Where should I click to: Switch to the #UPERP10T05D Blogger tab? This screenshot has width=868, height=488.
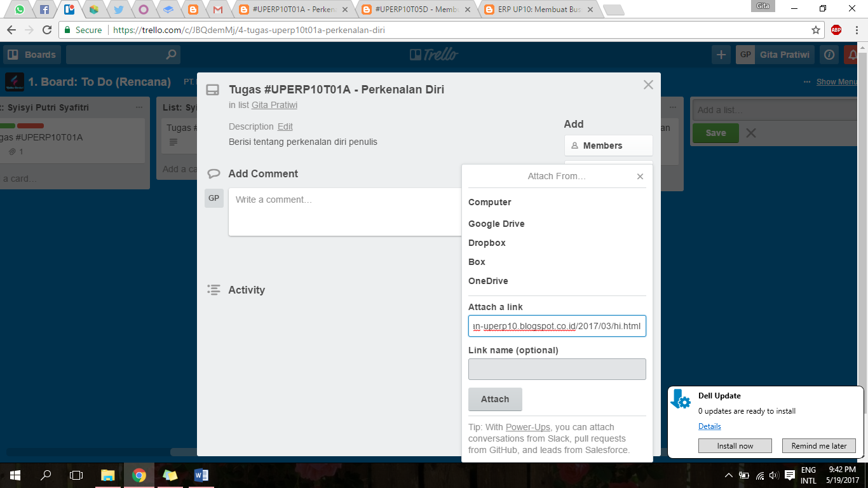click(417, 10)
